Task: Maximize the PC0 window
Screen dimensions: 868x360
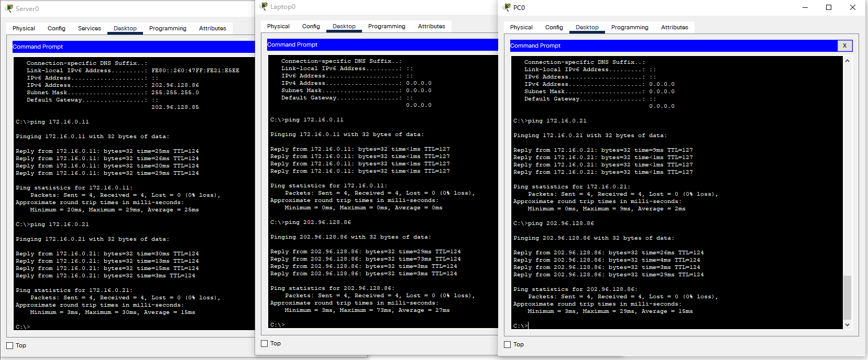Action: pyautogui.click(x=829, y=7)
